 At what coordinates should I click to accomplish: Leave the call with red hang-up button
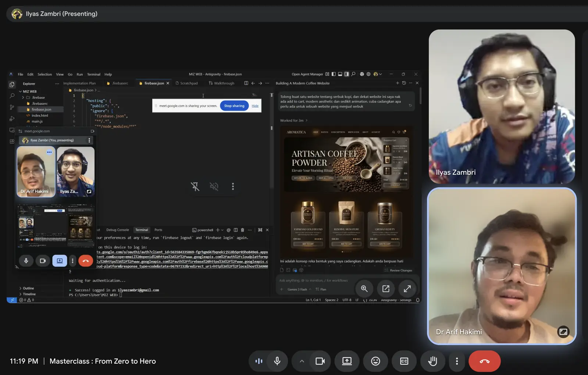484,361
